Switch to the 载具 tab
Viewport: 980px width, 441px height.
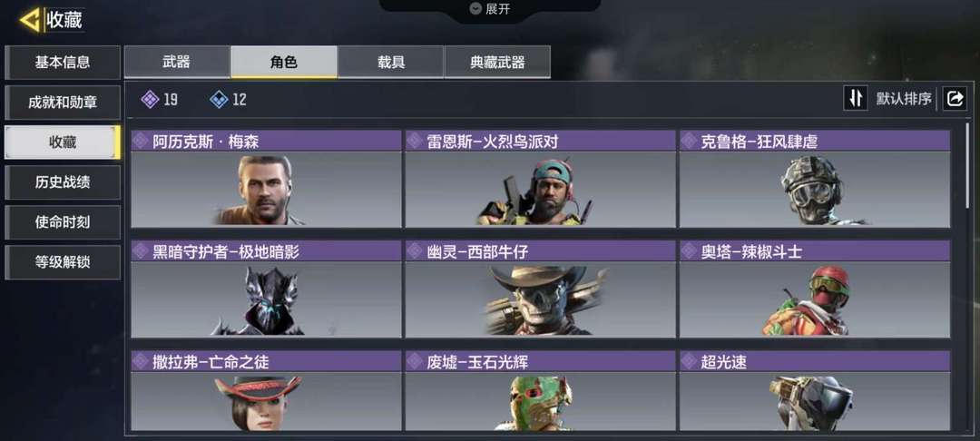coord(390,62)
